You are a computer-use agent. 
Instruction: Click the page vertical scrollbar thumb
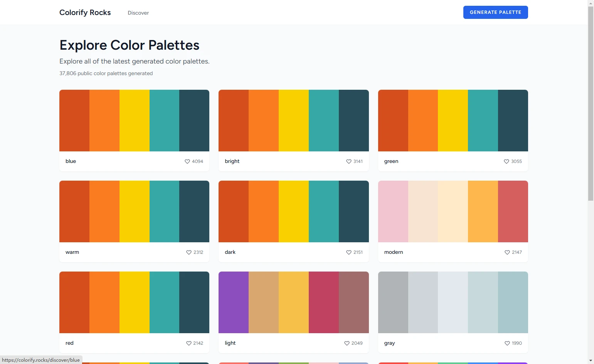pyautogui.click(x=591, y=104)
